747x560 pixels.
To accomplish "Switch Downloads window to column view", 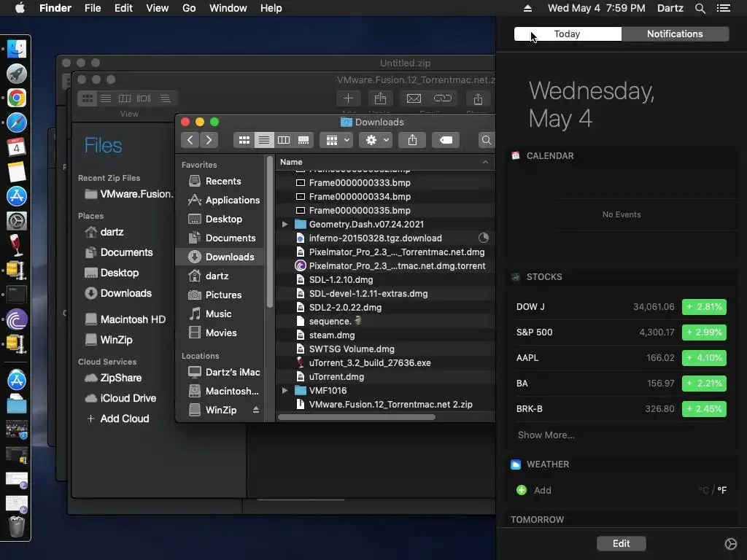I will click(284, 140).
